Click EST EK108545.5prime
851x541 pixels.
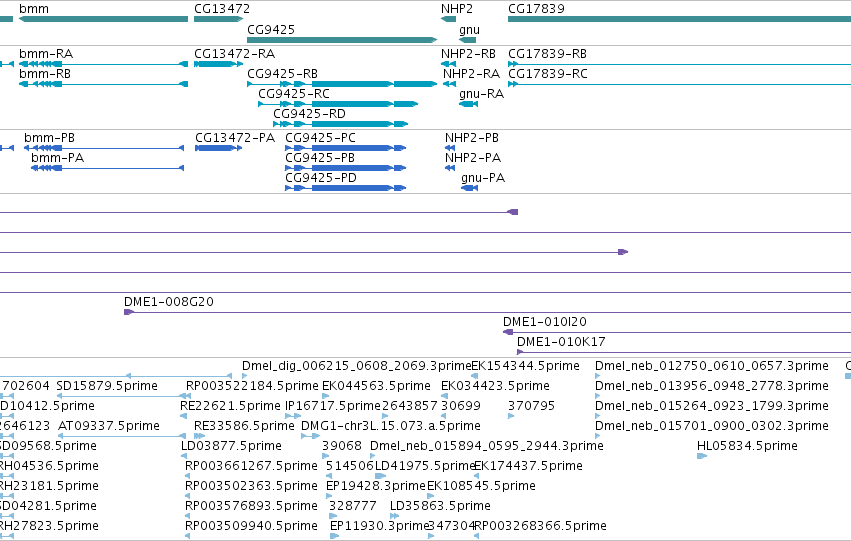[x=481, y=486]
